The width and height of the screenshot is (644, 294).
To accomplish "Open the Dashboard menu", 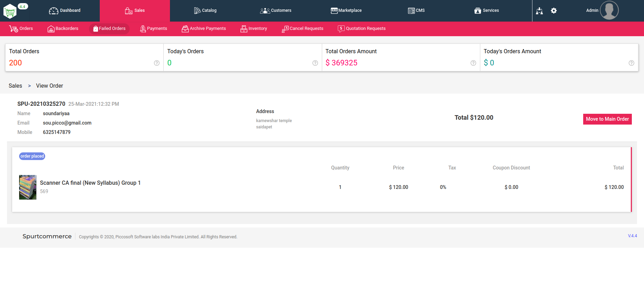I will coord(65,10).
